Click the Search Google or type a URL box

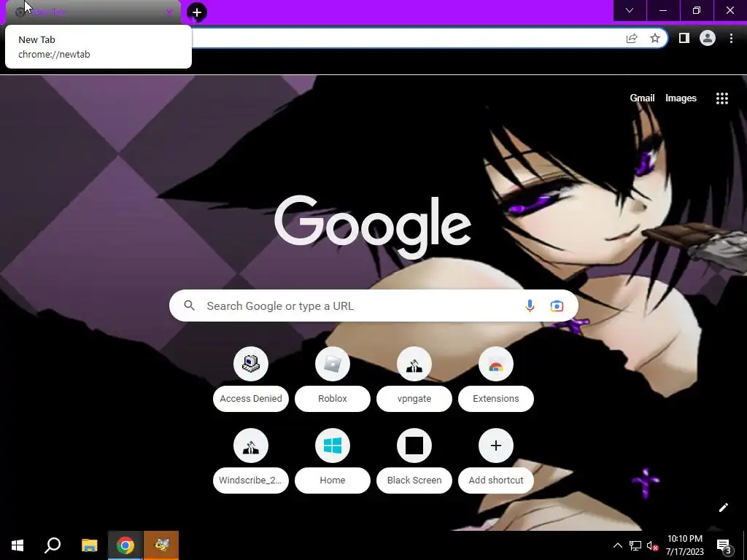click(373, 306)
